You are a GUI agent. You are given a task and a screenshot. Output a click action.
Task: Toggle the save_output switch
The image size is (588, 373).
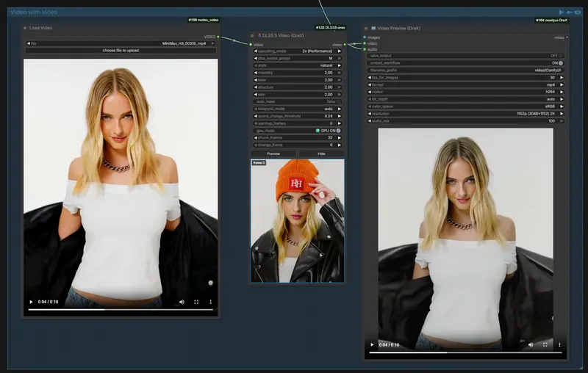click(561, 56)
